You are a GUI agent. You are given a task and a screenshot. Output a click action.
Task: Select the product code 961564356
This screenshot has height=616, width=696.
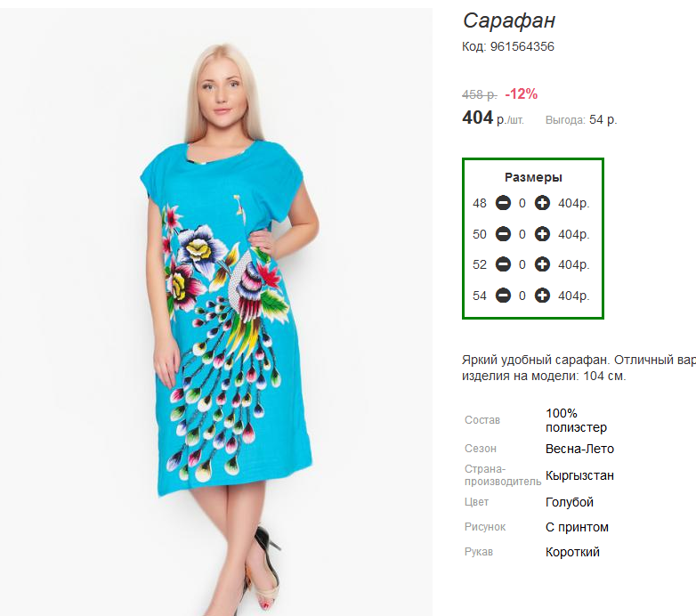click(x=522, y=46)
